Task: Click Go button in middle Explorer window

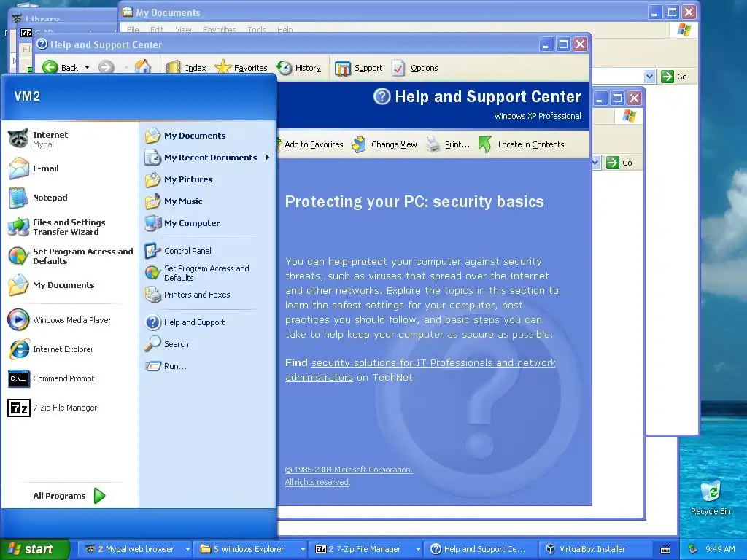Action: [x=619, y=163]
